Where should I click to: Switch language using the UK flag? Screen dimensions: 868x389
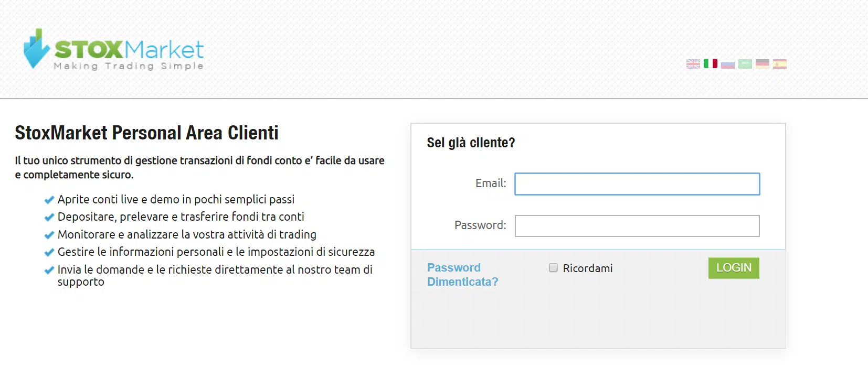pyautogui.click(x=693, y=64)
